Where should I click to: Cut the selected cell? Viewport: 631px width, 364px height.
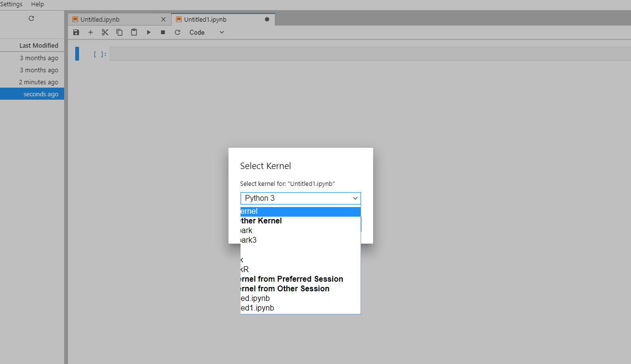tap(105, 32)
